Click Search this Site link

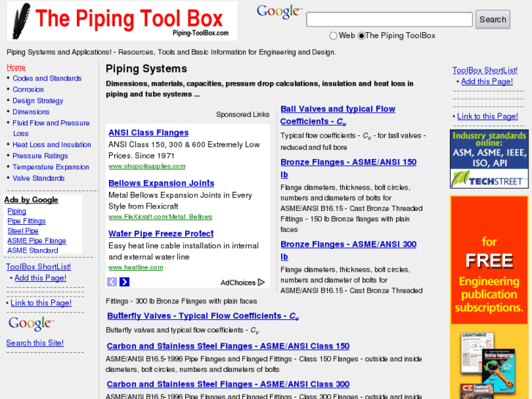34,343
